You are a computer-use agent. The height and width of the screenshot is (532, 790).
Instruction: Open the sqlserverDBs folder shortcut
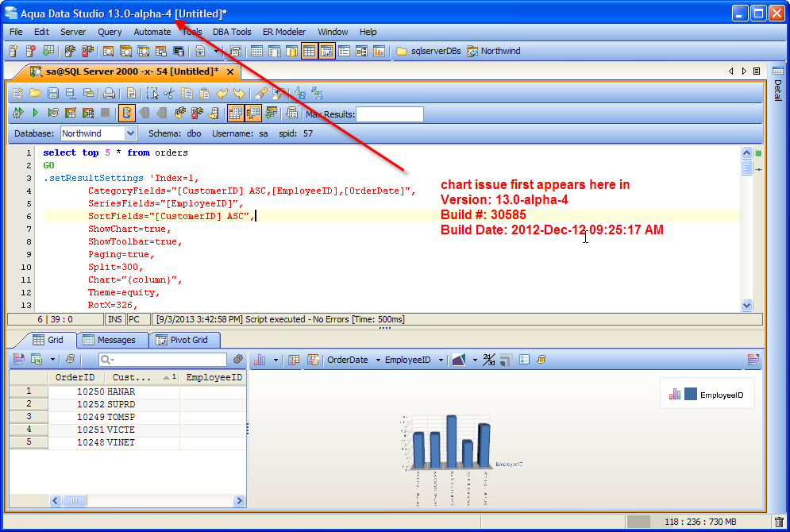click(429, 51)
